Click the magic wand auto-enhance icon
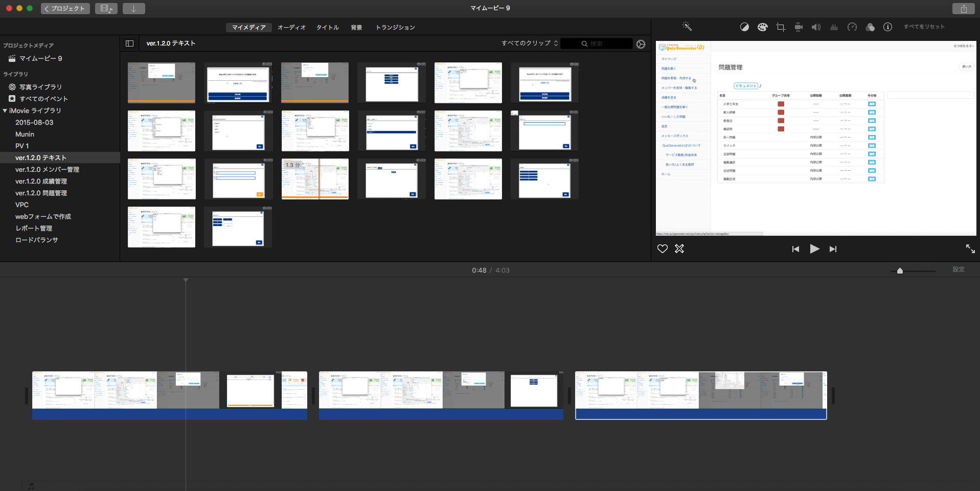 [687, 27]
